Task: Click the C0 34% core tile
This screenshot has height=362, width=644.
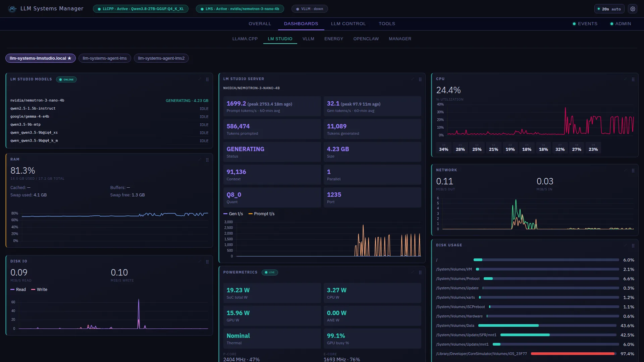Action: 444,147
